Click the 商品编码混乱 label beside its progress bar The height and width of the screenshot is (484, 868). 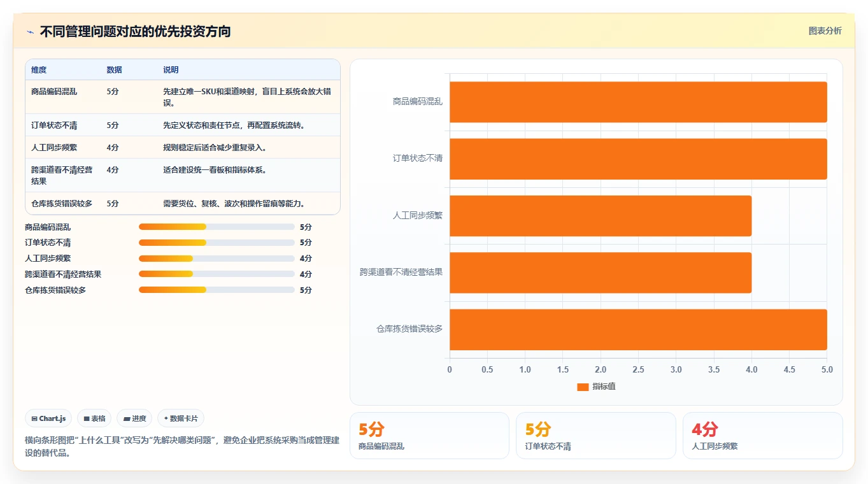coord(48,227)
